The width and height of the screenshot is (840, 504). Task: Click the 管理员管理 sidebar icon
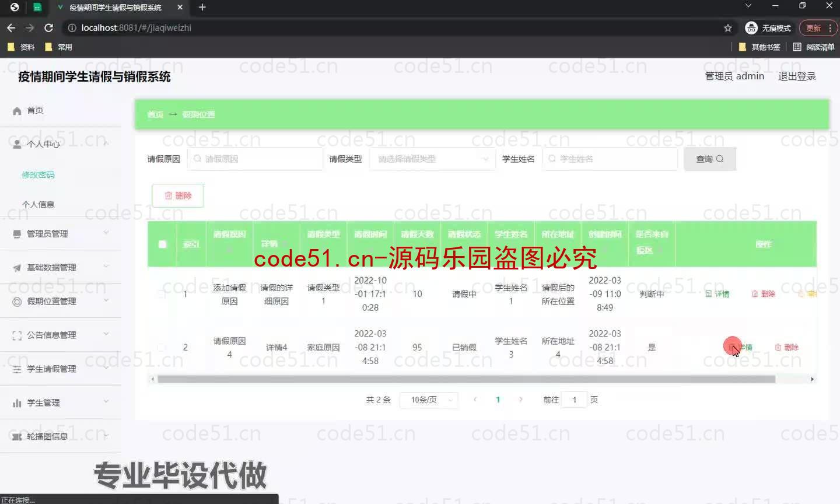tap(17, 234)
